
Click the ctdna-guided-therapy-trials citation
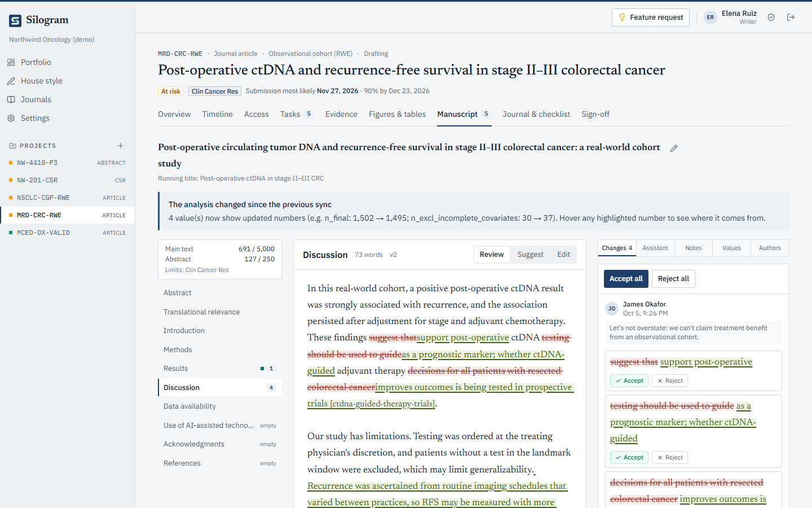pos(382,404)
